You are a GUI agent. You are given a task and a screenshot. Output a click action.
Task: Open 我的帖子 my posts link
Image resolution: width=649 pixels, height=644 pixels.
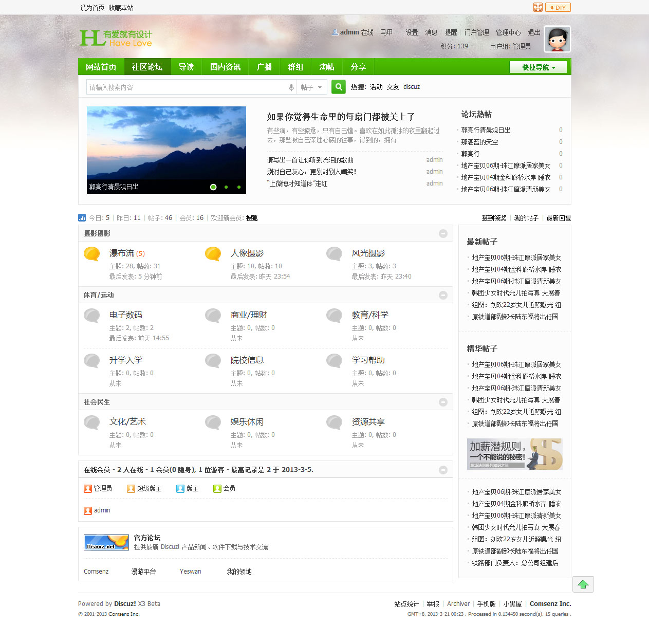[526, 218]
